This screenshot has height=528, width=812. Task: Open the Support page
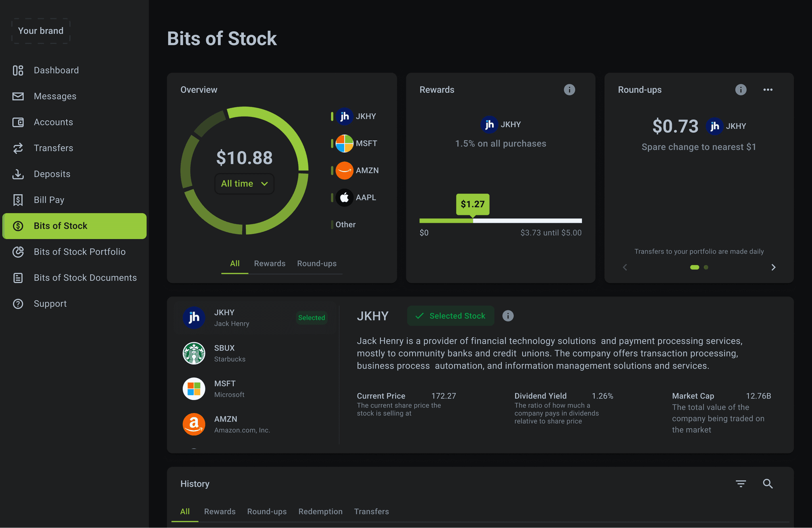tap(50, 304)
